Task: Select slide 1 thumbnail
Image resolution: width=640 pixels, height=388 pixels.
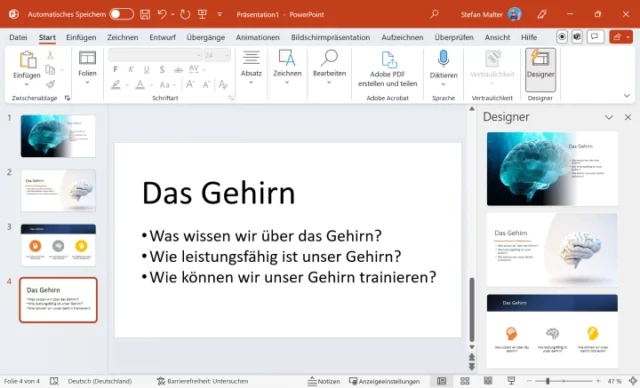Action: [58, 136]
